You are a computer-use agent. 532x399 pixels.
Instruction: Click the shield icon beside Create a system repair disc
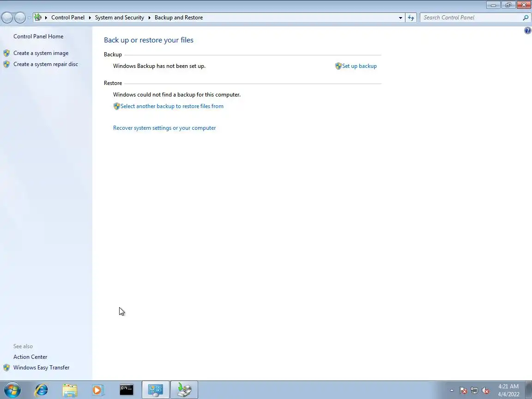6,64
